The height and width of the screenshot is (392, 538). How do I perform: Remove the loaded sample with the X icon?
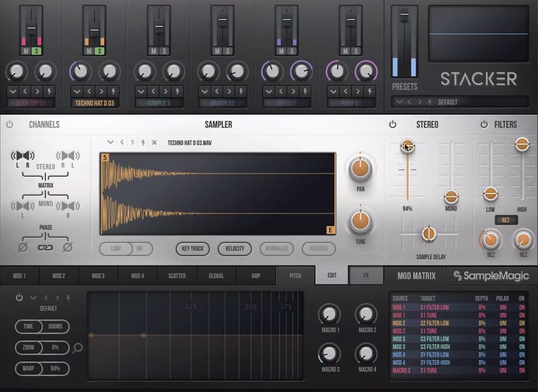pos(155,142)
